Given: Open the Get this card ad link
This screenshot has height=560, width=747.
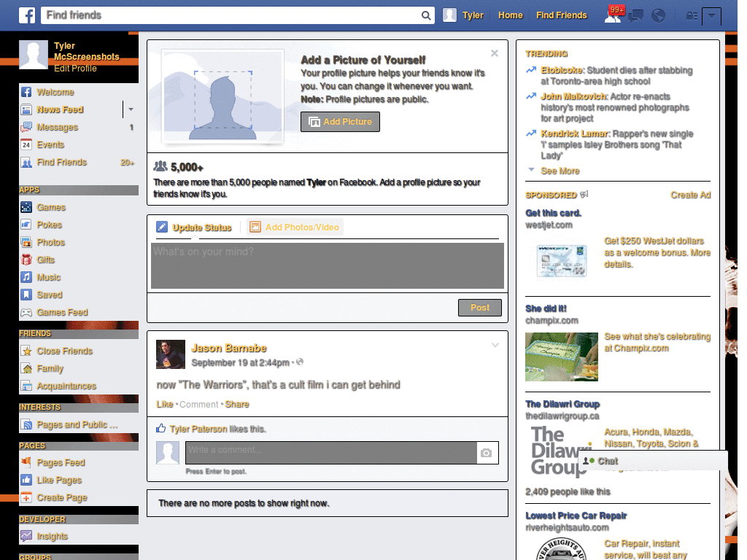Looking at the screenshot, I should click(553, 214).
